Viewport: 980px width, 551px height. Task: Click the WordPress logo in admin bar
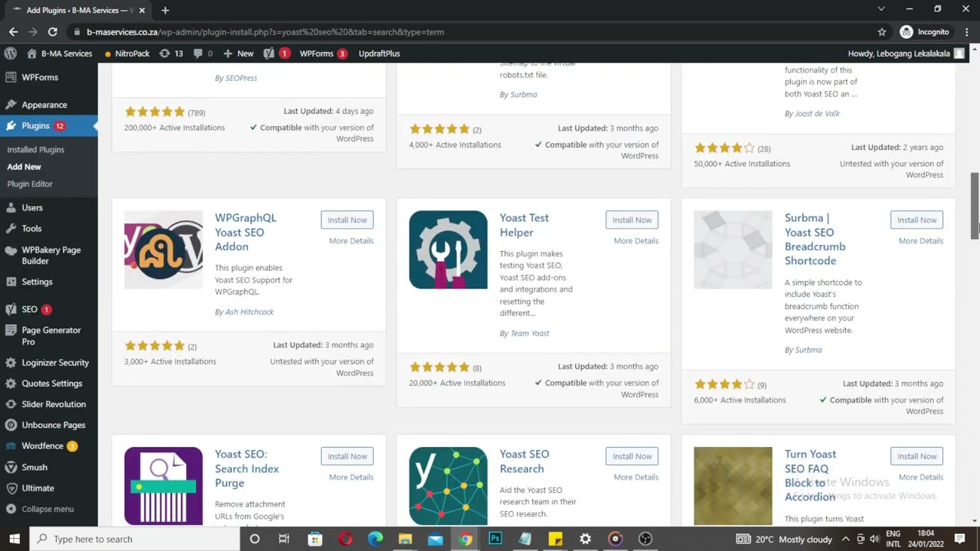(x=11, y=54)
